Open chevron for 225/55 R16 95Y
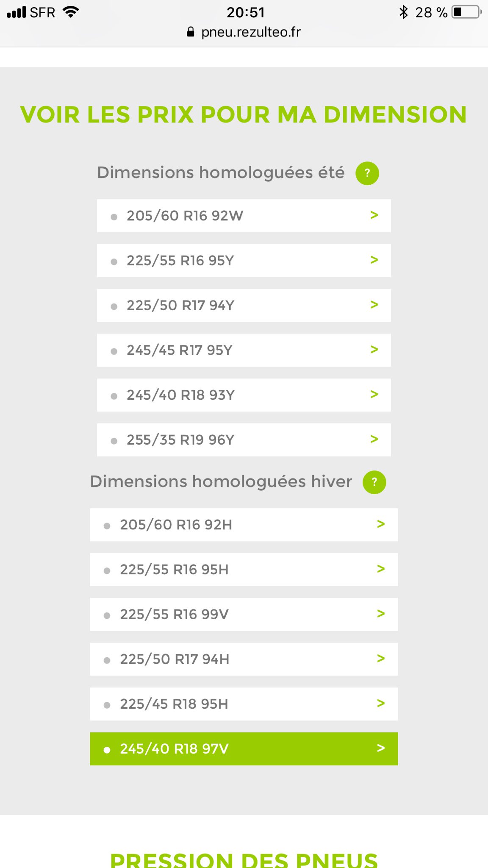This screenshot has height=868, width=488. pyautogui.click(x=374, y=260)
